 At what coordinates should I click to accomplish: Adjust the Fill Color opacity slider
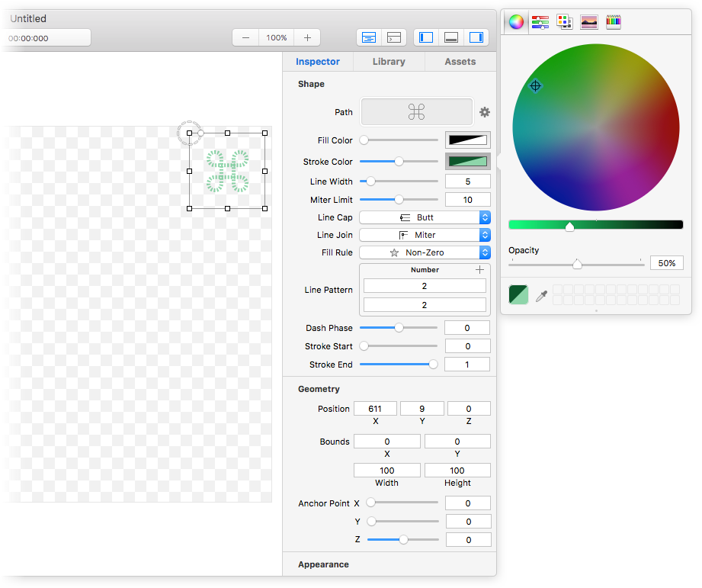399,140
